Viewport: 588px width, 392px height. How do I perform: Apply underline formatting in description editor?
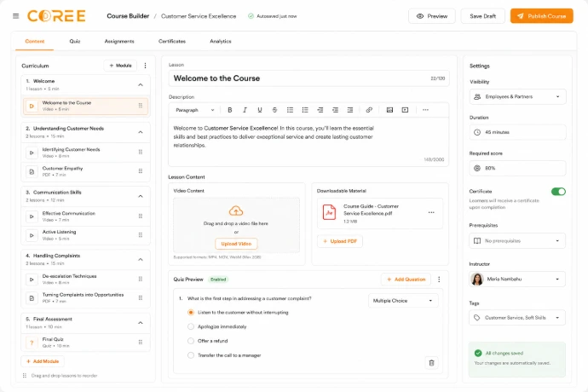coord(260,110)
